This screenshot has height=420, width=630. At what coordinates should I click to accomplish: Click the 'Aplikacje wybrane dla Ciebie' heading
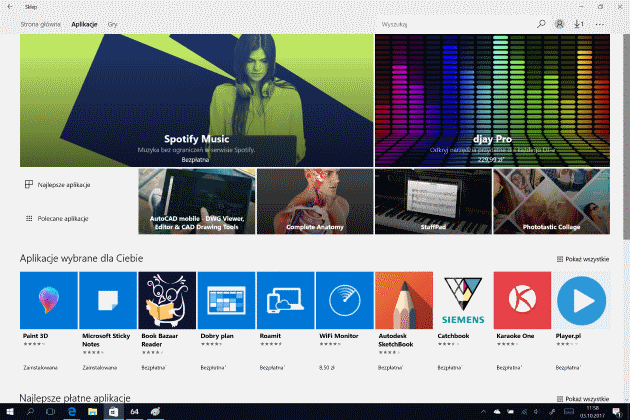(81, 258)
